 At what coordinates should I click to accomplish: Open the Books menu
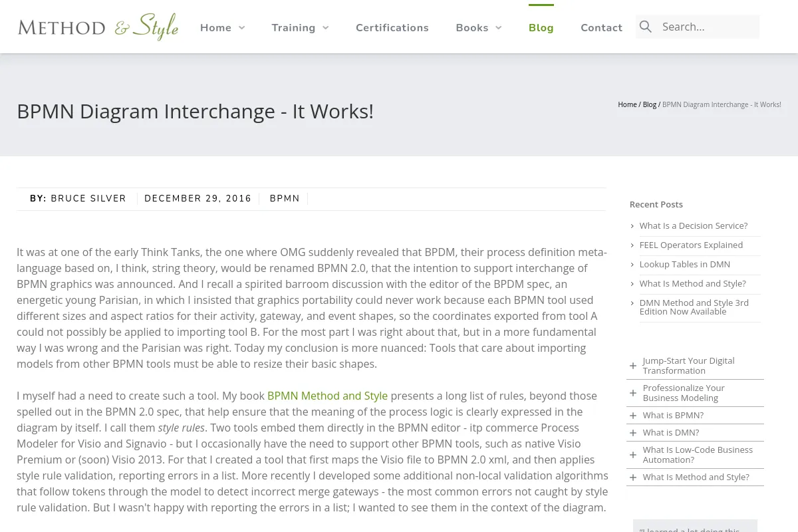click(472, 27)
